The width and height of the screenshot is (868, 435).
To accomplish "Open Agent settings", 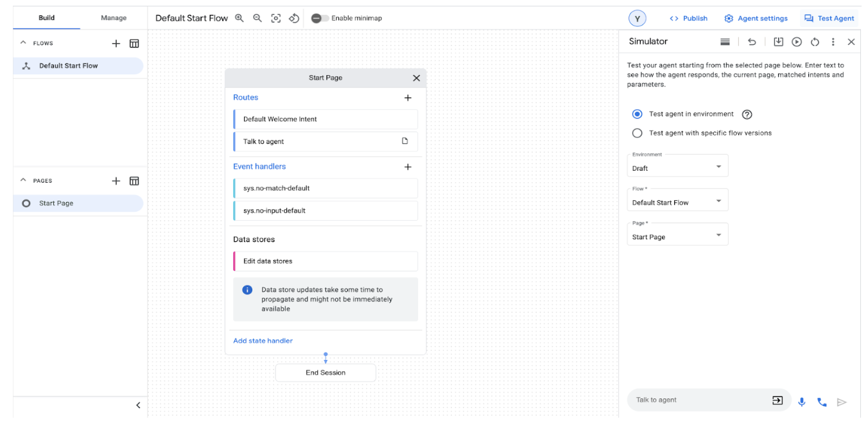I will (756, 19).
